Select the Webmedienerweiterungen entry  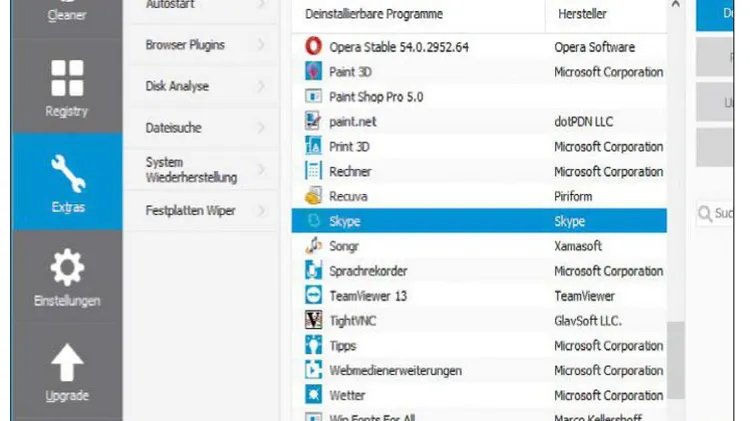[479, 370]
